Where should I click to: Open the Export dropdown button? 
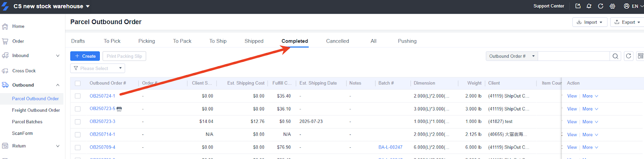627,22
